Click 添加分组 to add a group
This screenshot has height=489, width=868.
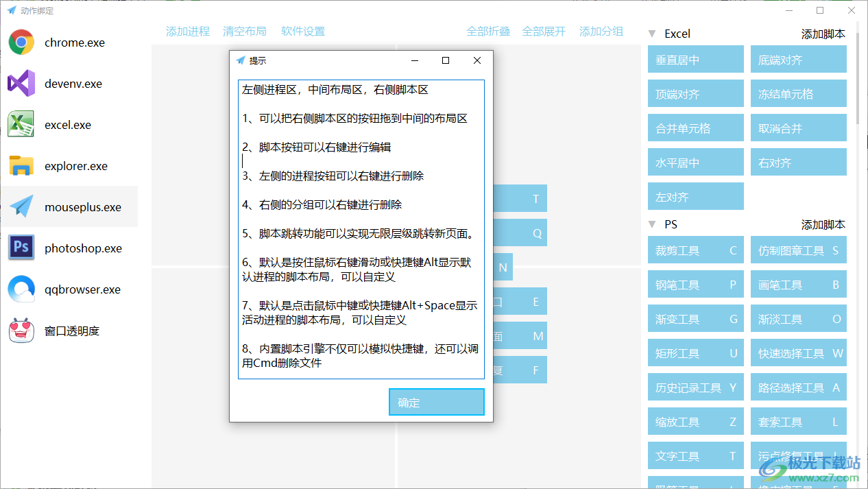[x=601, y=32]
